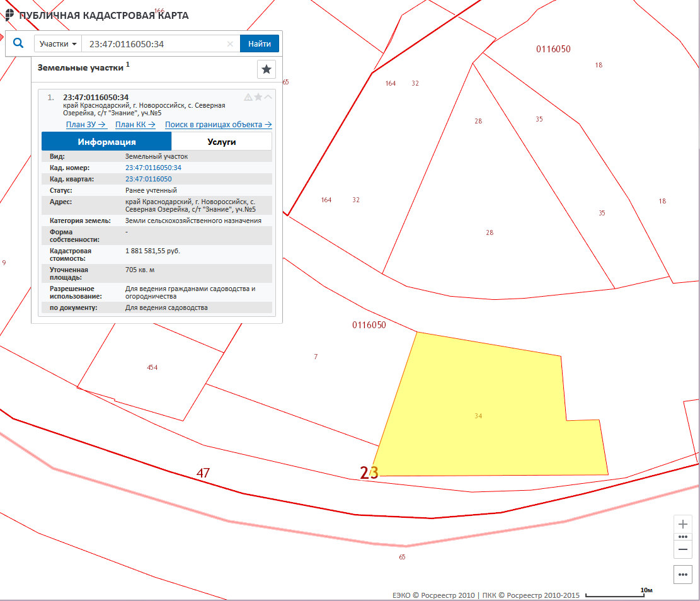Clear the search field with the X
The width and height of the screenshot is (700, 601).
point(231,43)
